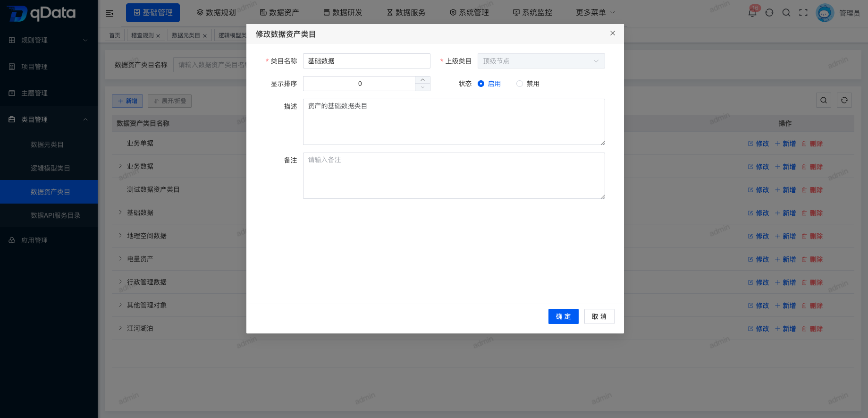Expand the 更多菜单 dropdown
Image resolution: width=868 pixels, height=418 pixels.
595,12
